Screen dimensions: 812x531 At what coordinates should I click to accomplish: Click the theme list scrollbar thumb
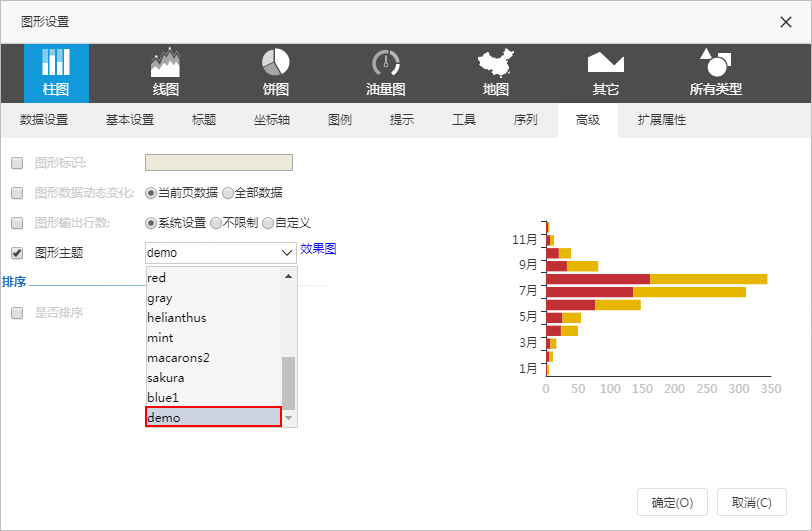click(288, 383)
